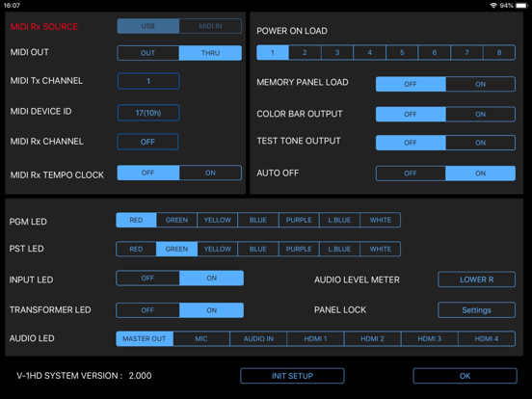Set Audio LED to MIC
The height and width of the screenshot is (399, 532).
click(x=201, y=338)
